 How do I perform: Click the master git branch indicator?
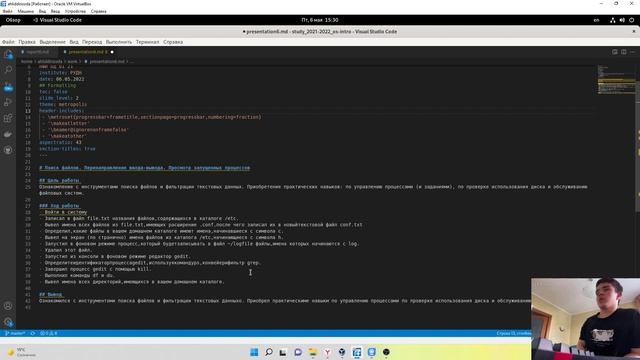pos(15,333)
